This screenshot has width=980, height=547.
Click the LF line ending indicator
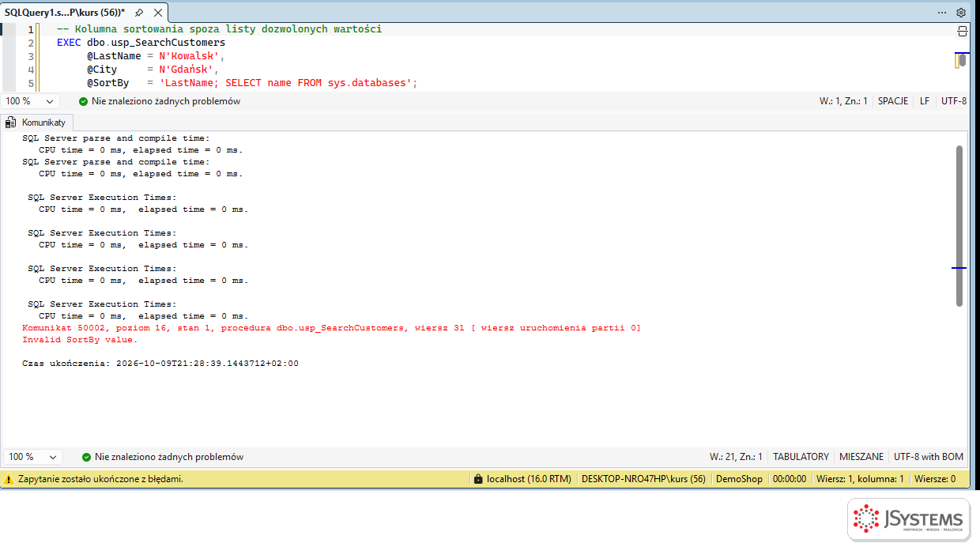point(925,101)
